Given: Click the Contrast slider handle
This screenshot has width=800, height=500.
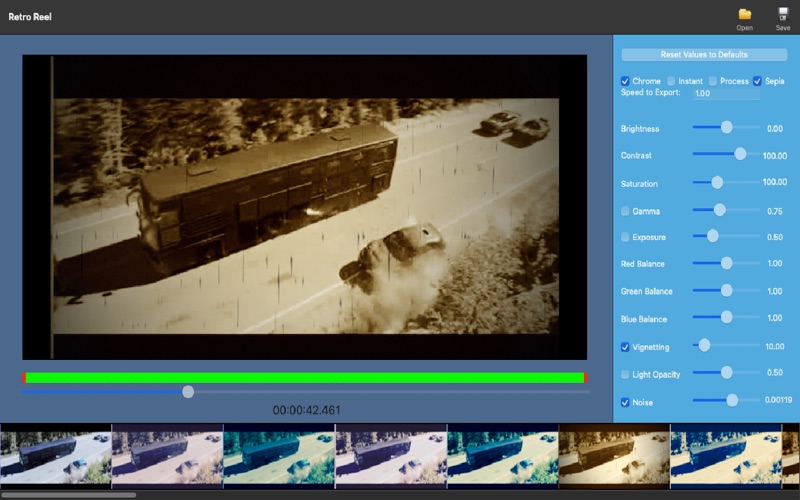Looking at the screenshot, I should pos(740,154).
